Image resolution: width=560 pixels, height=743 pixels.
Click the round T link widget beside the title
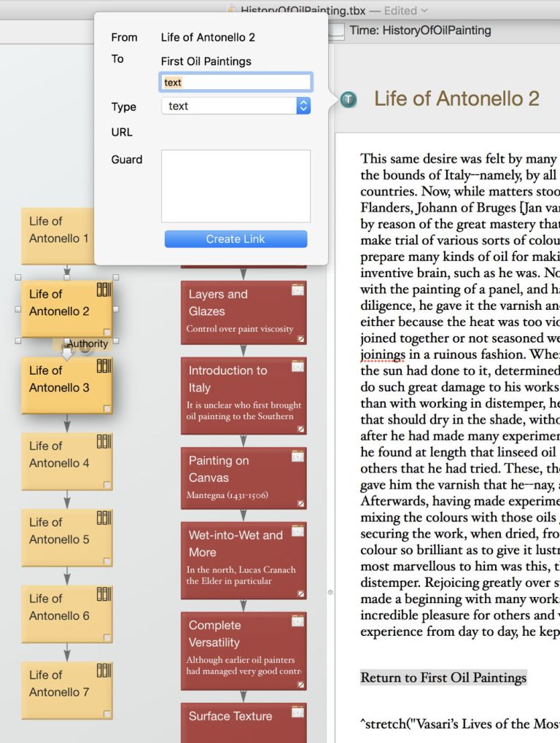click(x=349, y=99)
